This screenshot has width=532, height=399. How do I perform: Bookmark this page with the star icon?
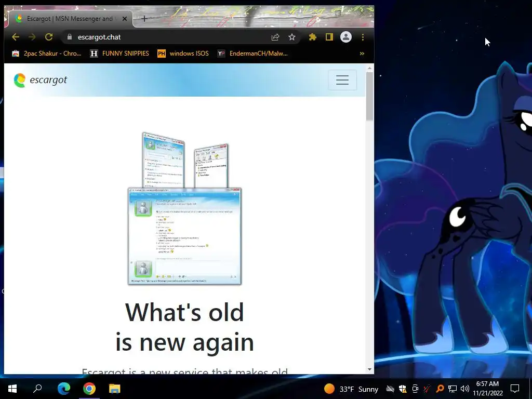coord(292,37)
